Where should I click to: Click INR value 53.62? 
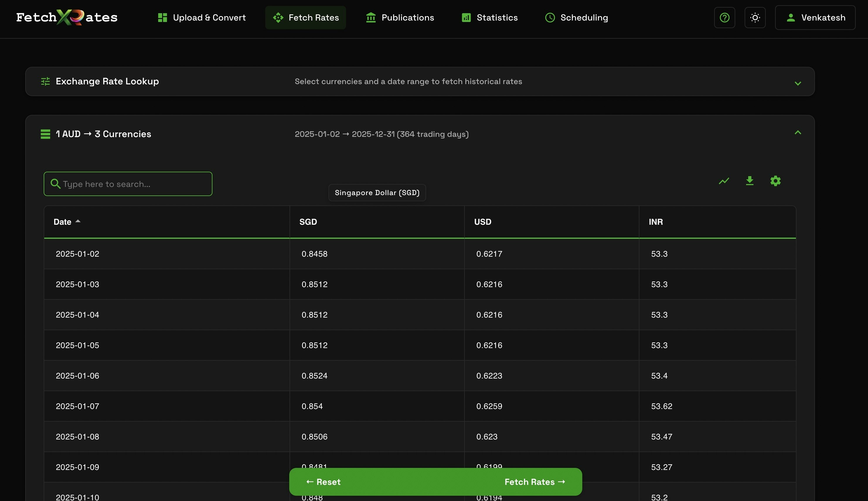tap(661, 406)
